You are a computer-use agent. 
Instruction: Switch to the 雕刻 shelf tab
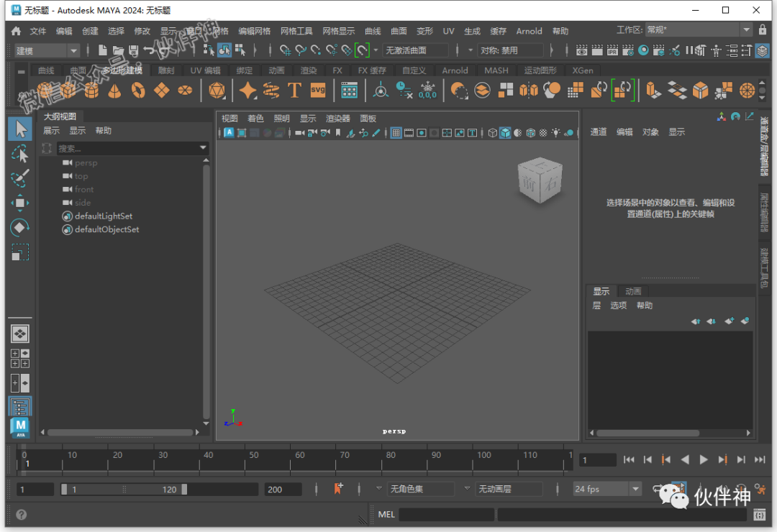pos(166,70)
